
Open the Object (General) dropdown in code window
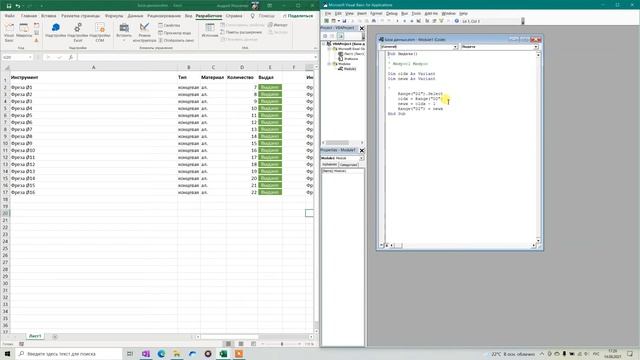click(x=455, y=47)
